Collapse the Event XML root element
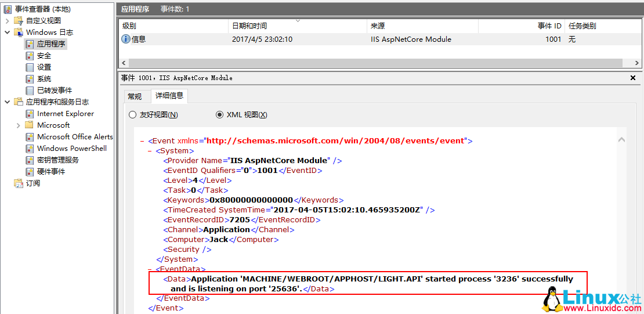 tap(142, 141)
